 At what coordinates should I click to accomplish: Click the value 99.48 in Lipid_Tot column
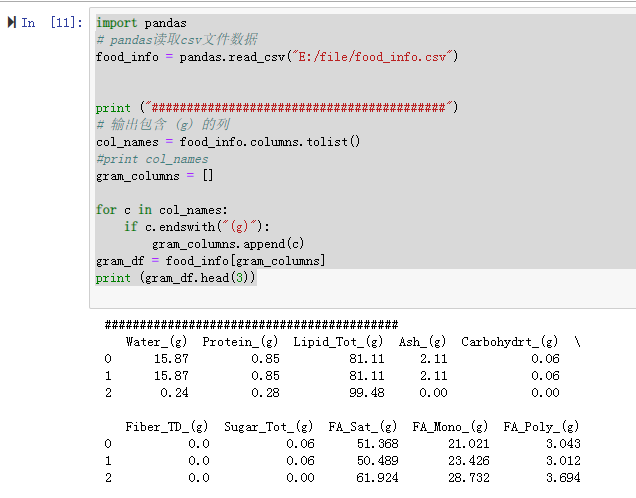[367, 393]
